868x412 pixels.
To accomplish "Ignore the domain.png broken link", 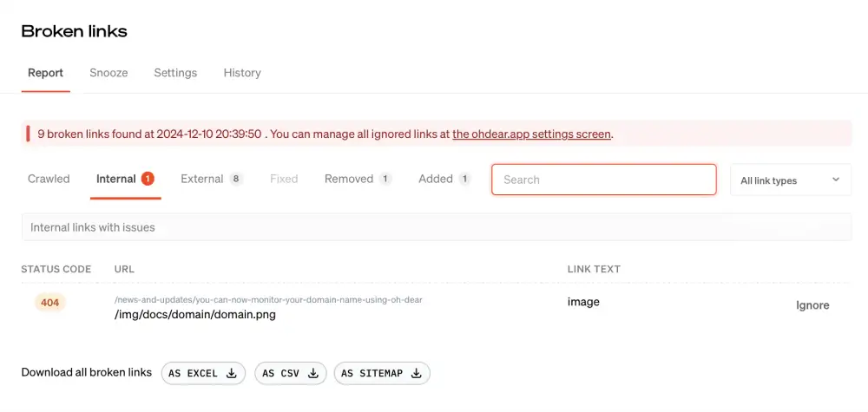I will 812,305.
